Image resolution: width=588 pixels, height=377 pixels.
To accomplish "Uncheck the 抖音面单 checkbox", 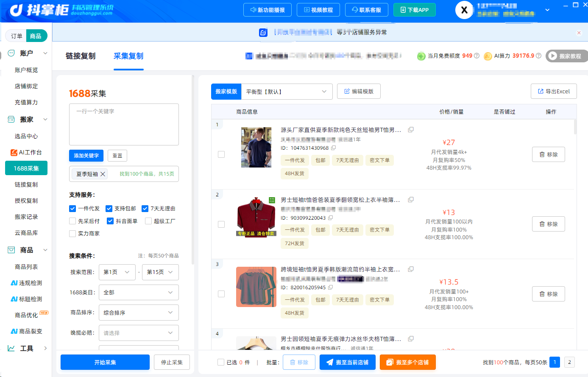I will 110,221.
